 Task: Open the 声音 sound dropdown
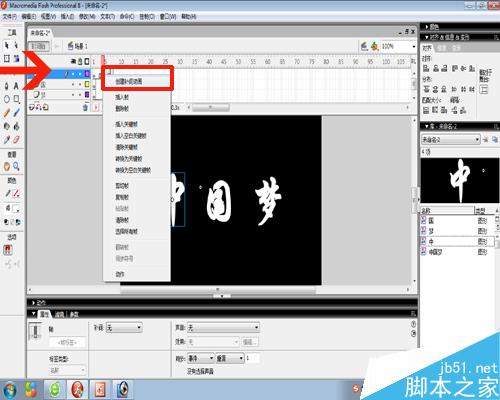pos(223,328)
